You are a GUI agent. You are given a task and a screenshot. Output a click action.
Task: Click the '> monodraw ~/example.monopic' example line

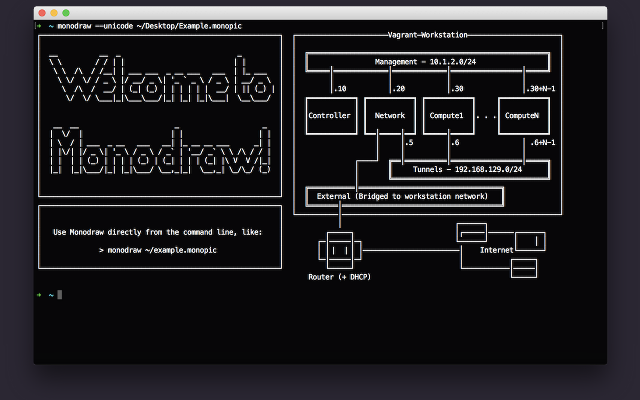coord(158,250)
